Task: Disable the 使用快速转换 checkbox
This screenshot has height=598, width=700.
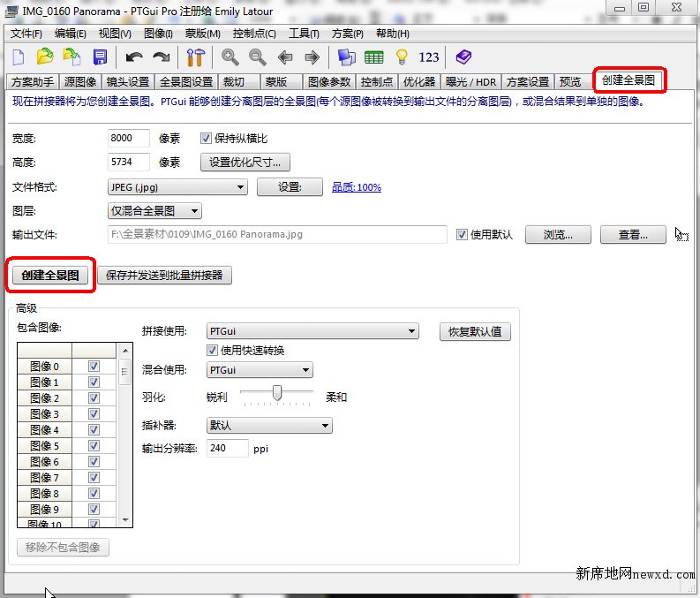Action: [212, 351]
